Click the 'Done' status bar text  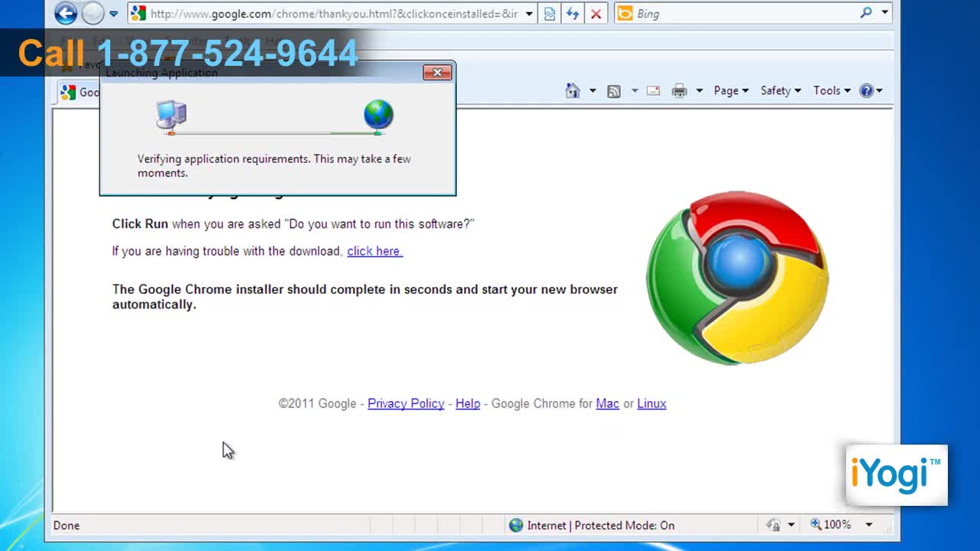(x=66, y=525)
